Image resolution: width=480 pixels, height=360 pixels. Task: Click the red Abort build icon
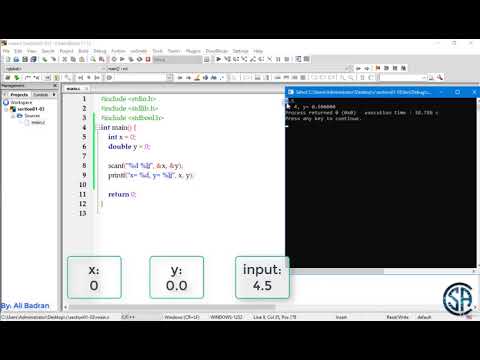point(148,59)
